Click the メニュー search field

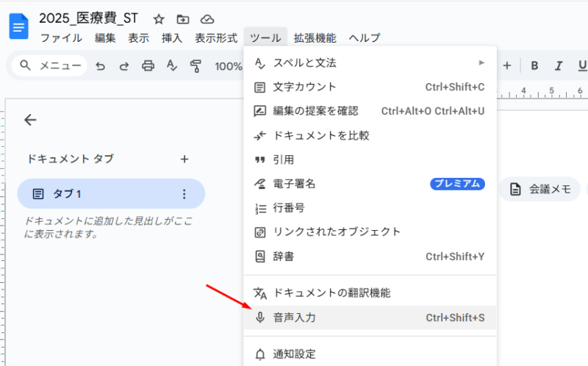coord(50,66)
